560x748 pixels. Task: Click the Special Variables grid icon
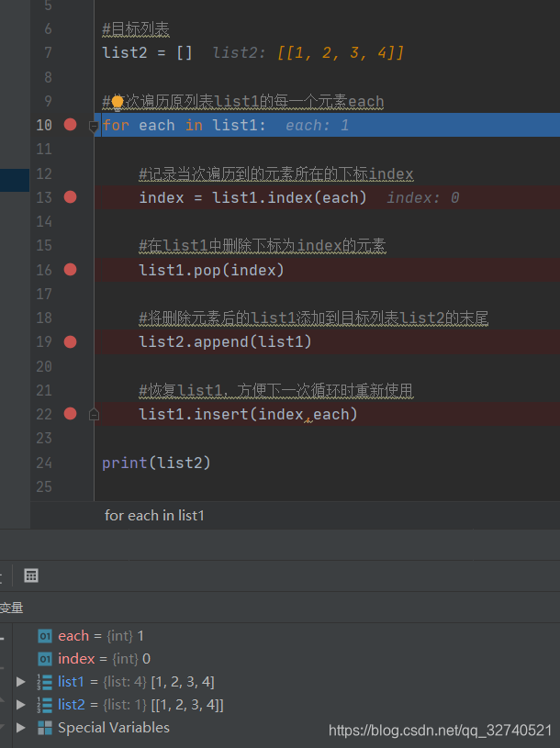45,728
